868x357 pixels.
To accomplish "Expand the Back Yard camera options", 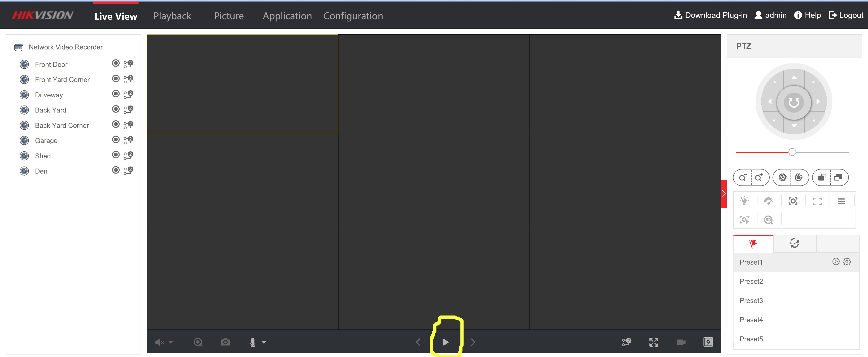I will (128, 110).
